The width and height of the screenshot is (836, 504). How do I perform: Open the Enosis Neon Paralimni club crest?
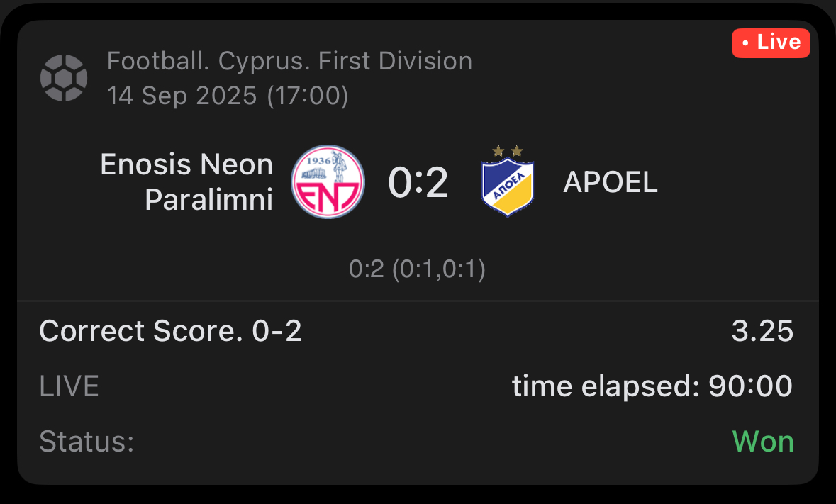329,181
